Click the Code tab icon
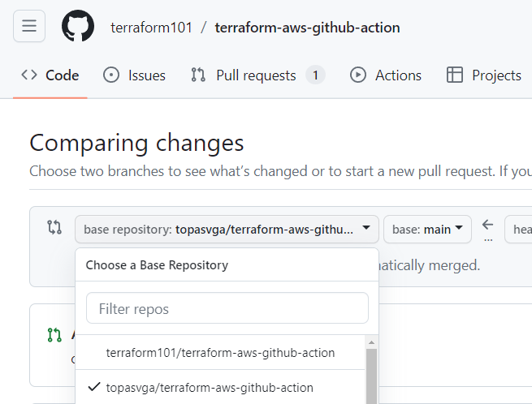The image size is (532, 404). (29, 75)
